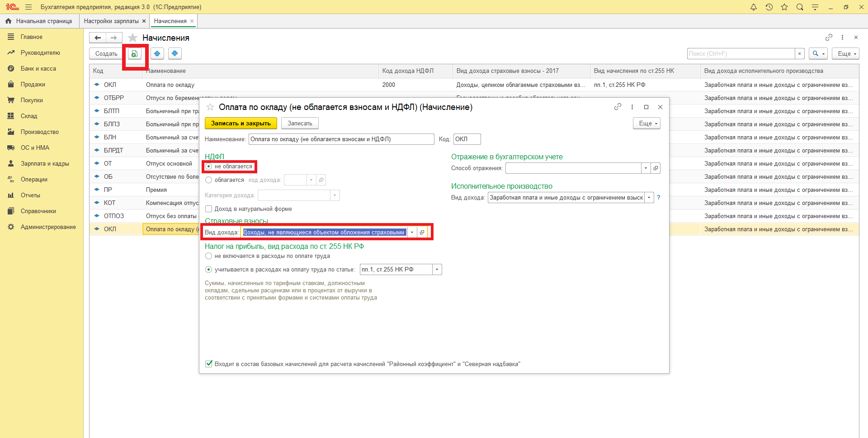This screenshot has width=868, height=438.
Task: Click question mark help near Вид дохода
Action: [659, 198]
